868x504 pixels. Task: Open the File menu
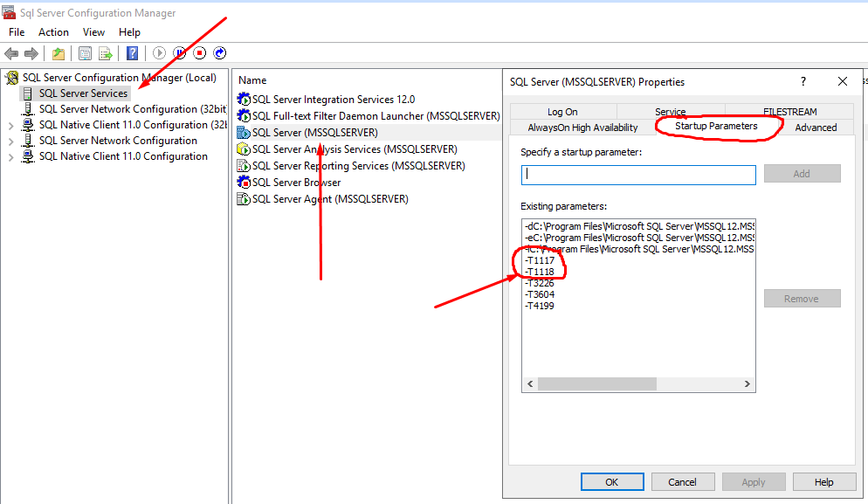[17, 32]
